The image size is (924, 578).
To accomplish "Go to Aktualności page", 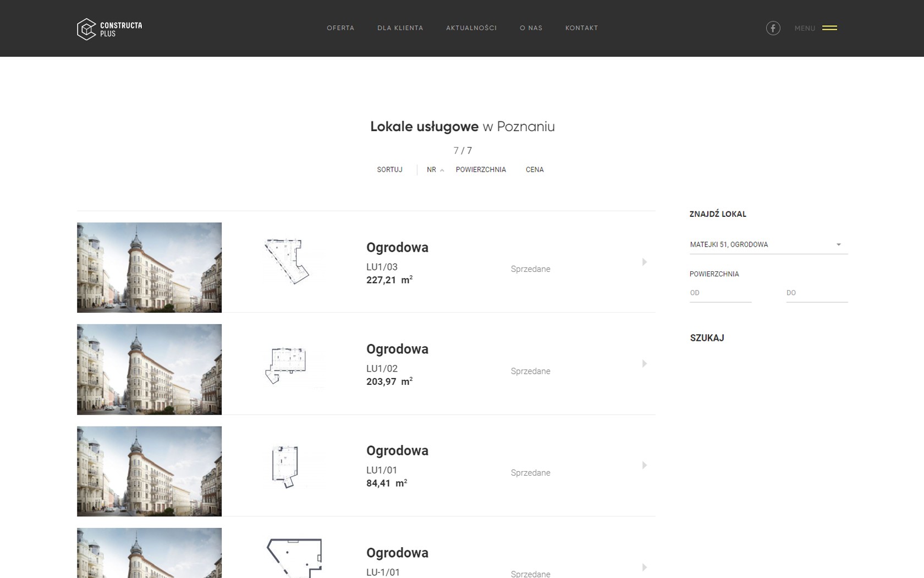I will point(471,28).
